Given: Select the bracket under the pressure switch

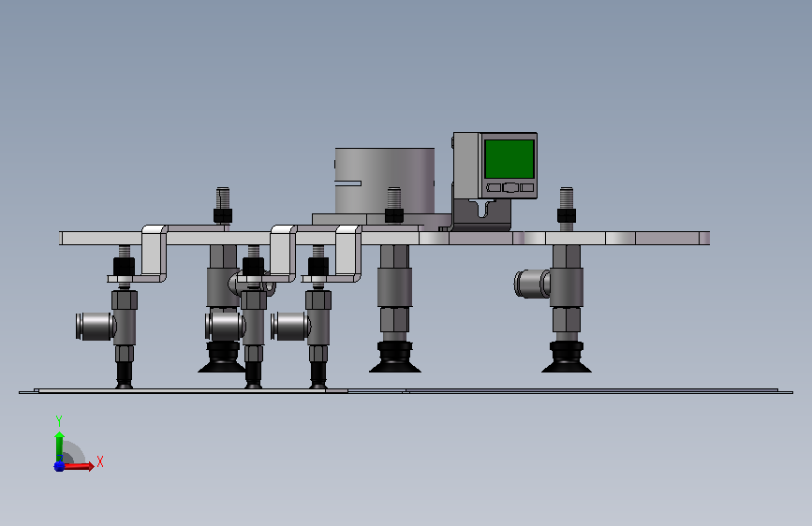Looking at the screenshot, I should [x=481, y=215].
